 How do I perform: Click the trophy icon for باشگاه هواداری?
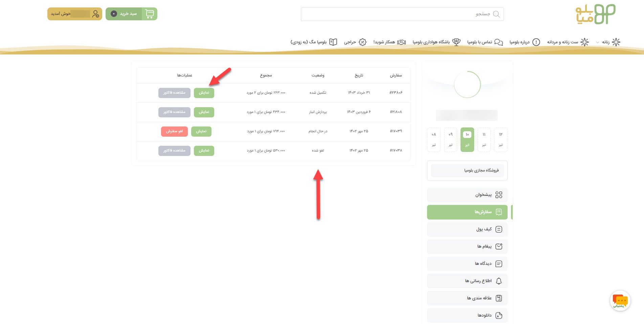point(456,42)
